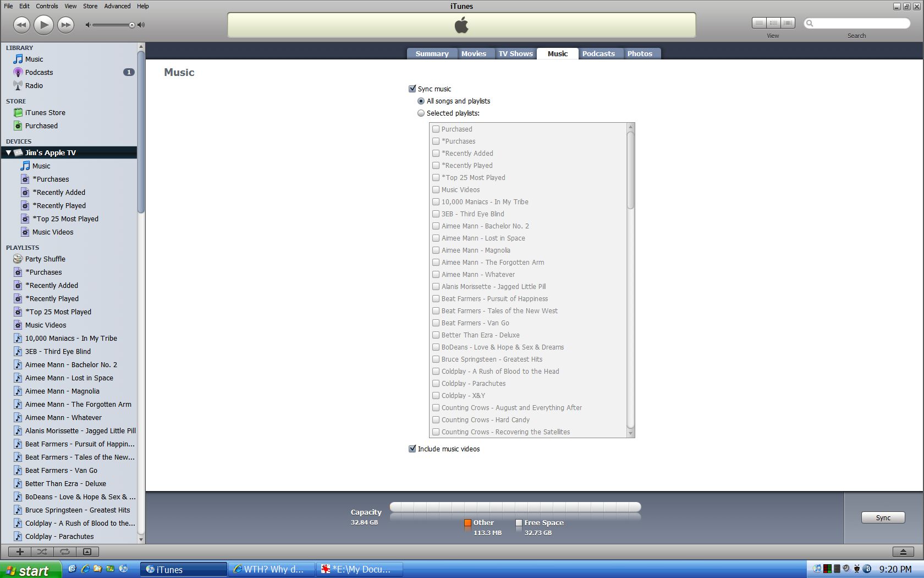Screen dimensions: 924x578
Task: Switch to grouped album view button
Action: [773, 23]
